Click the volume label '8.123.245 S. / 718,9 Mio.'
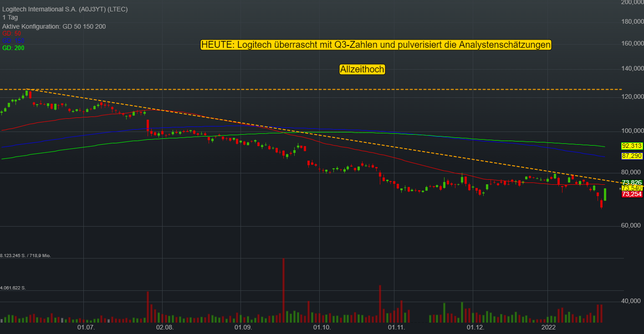 pyautogui.click(x=26, y=256)
